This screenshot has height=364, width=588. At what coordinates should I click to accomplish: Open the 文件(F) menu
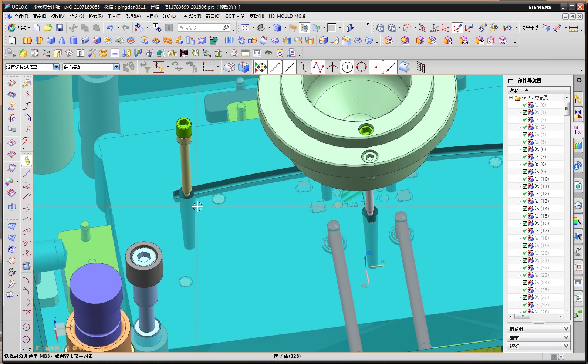coord(21,16)
